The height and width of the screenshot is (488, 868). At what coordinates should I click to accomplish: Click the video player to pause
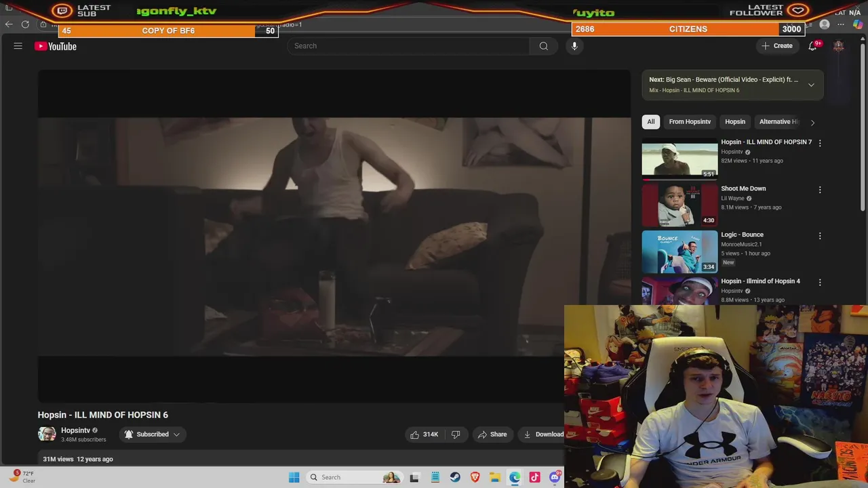[x=334, y=236]
